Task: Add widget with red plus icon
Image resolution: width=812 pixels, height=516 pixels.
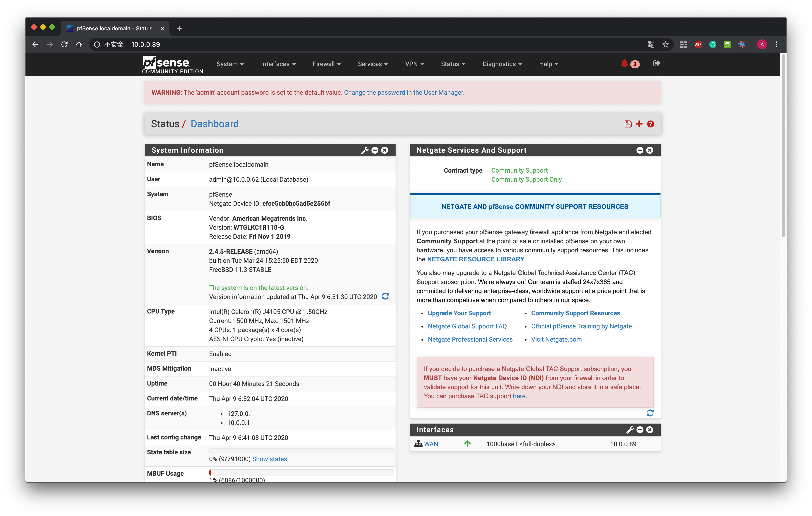Action: pos(639,124)
